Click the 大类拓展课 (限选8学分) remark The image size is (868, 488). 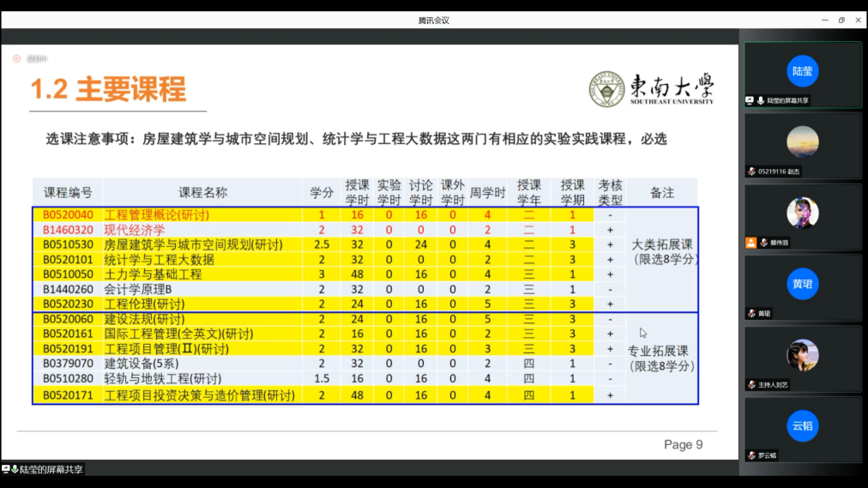663,252
